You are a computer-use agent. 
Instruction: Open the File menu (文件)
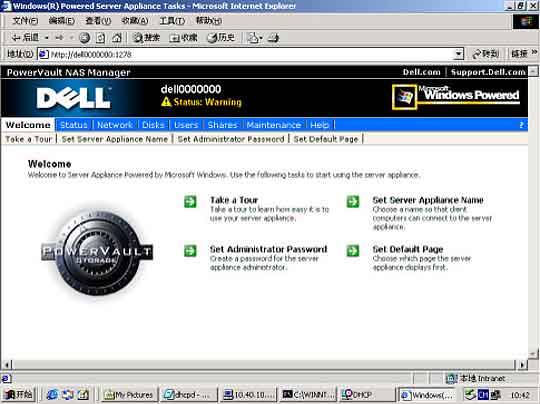[25, 21]
